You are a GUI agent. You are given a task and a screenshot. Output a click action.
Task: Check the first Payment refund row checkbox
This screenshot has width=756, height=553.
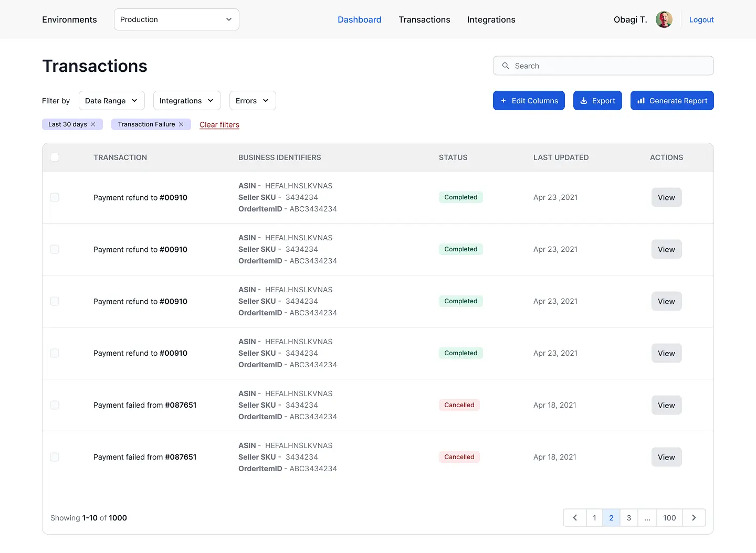tap(55, 197)
